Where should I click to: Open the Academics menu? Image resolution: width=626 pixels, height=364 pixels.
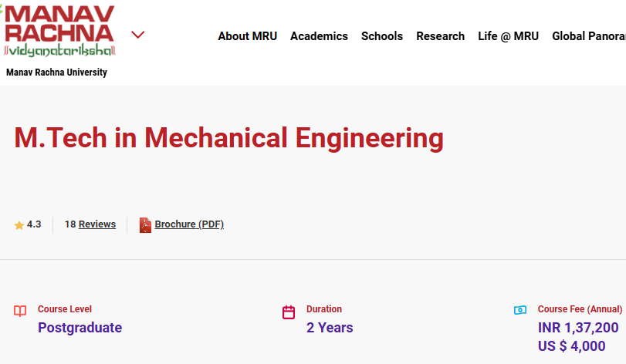319,36
